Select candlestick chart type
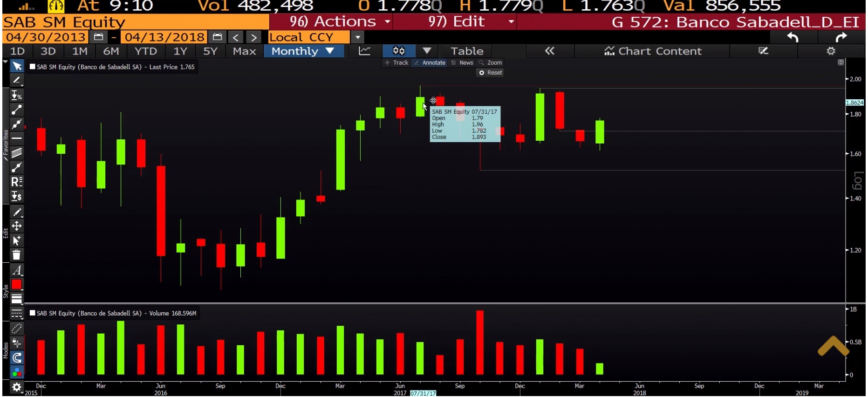 click(x=399, y=51)
